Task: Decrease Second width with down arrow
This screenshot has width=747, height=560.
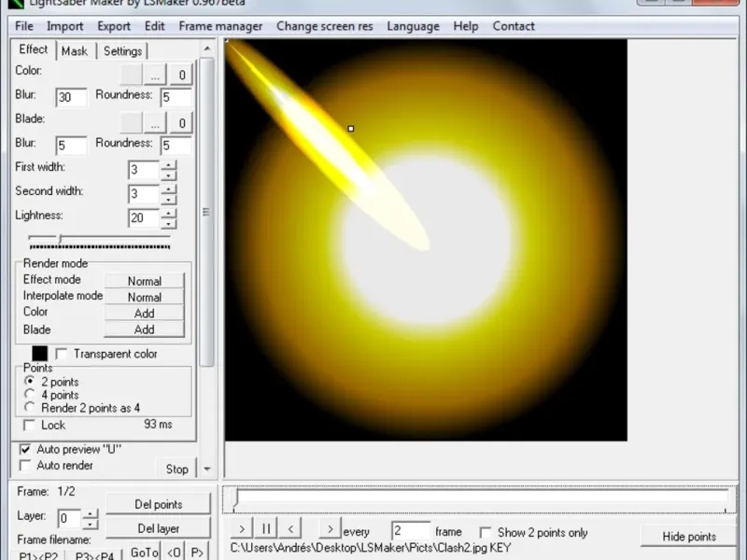Action: click(x=168, y=199)
